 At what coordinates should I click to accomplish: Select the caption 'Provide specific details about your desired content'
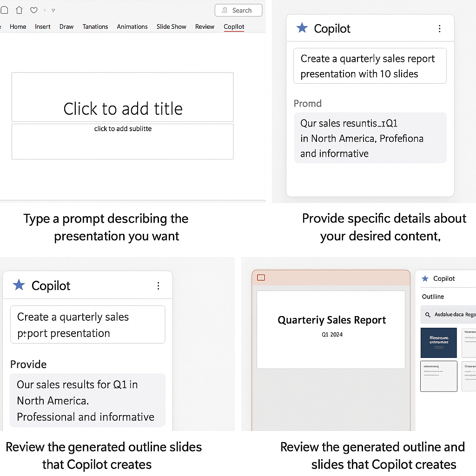384,227
